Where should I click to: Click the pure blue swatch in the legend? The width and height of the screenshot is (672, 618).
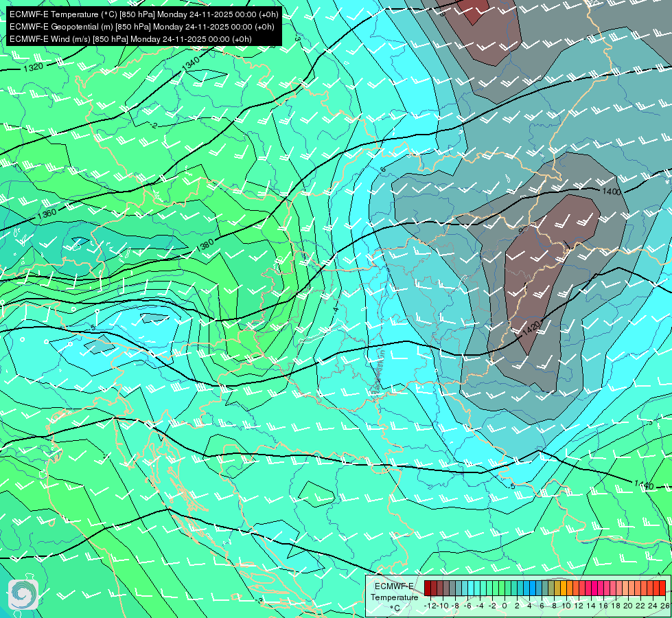(533, 588)
